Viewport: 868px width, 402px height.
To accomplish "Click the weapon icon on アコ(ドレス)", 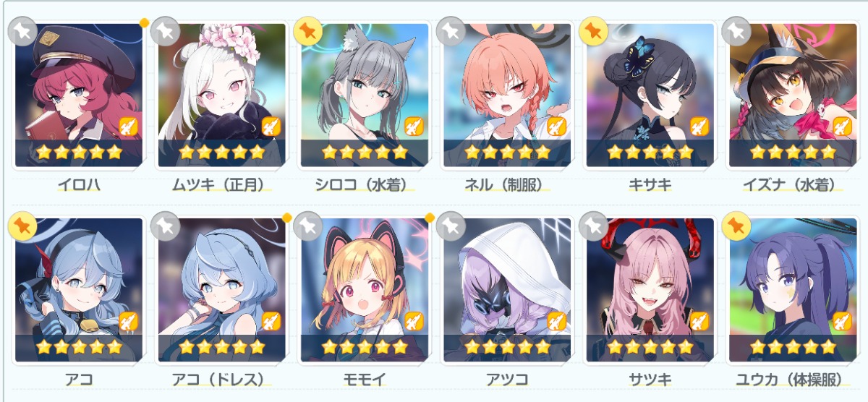I will tap(271, 322).
